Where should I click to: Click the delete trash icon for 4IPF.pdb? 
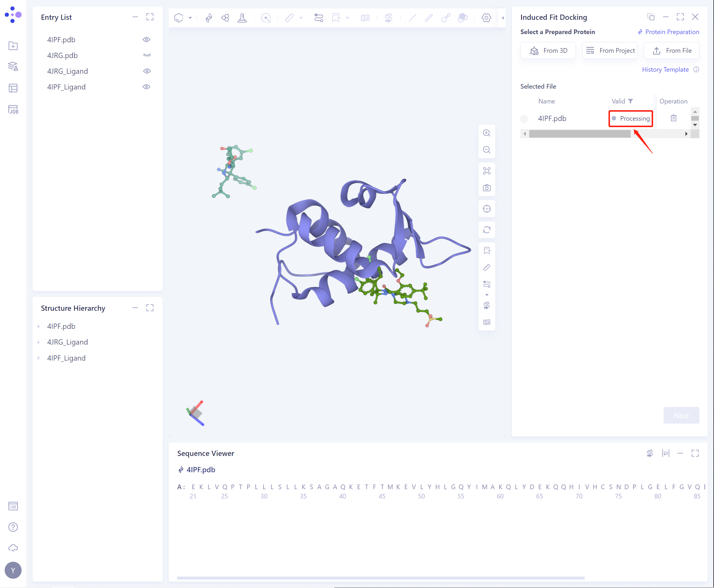673,118
